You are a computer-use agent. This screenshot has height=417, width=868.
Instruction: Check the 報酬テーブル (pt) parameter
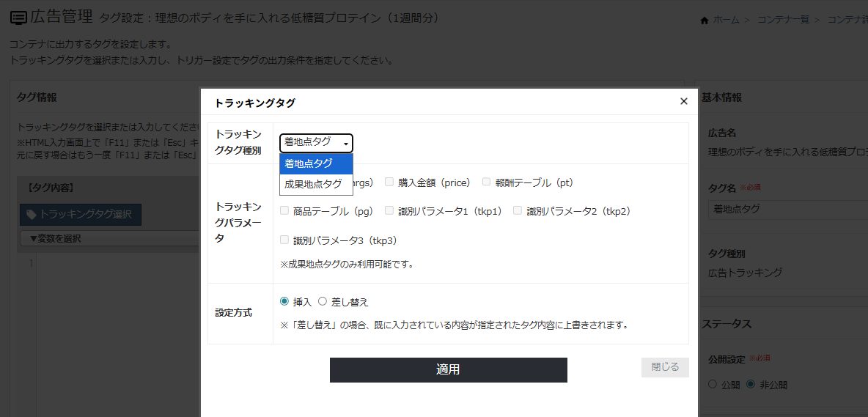tap(486, 181)
